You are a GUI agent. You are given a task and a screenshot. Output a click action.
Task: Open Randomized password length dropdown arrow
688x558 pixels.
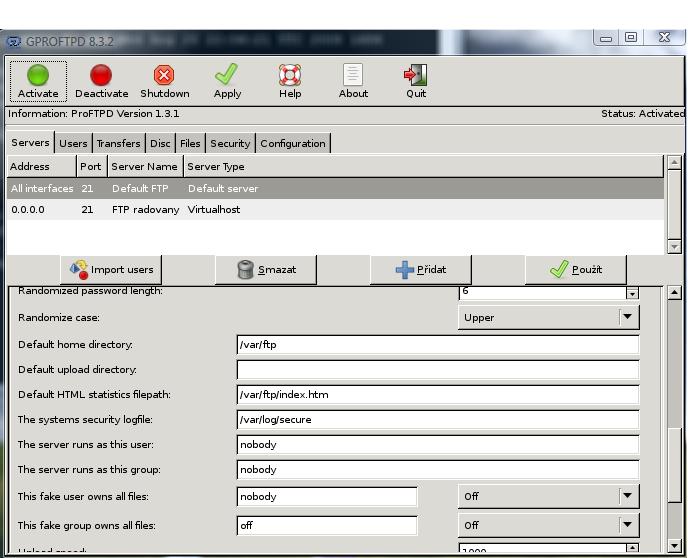tap(632, 293)
